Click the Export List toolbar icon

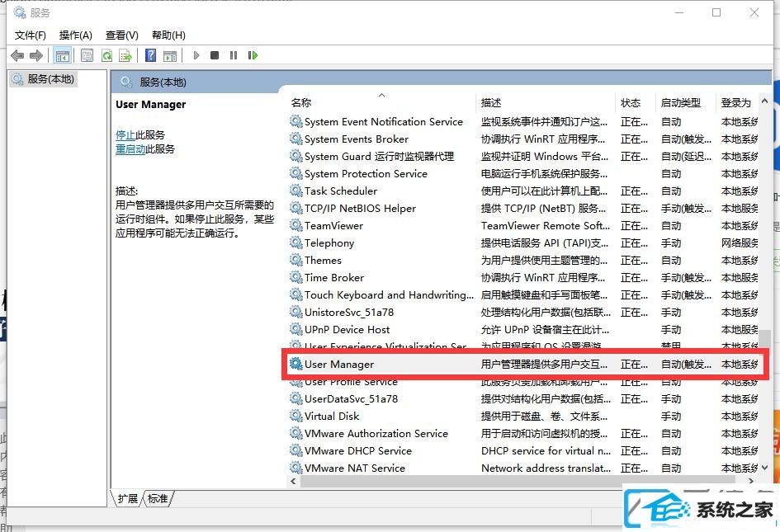click(x=125, y=55)
